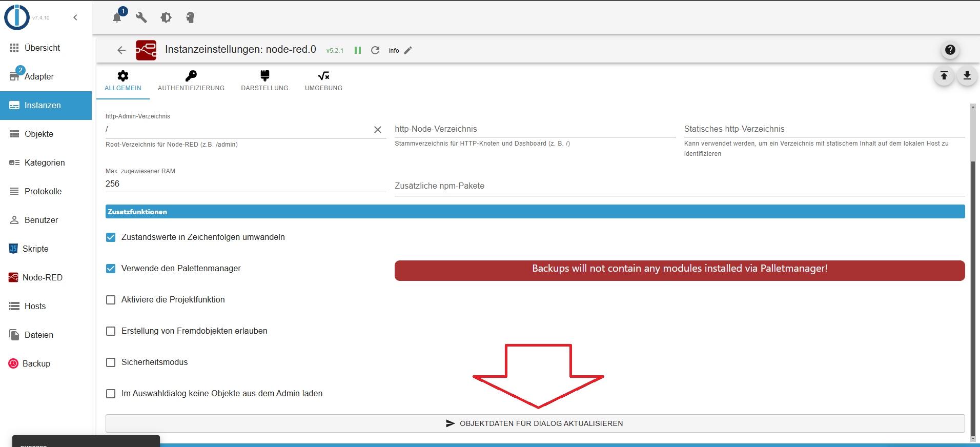Open Benutzer in the sidebar
The width and height of the screenshot is (980, 447).
click(x=46, y=220)
